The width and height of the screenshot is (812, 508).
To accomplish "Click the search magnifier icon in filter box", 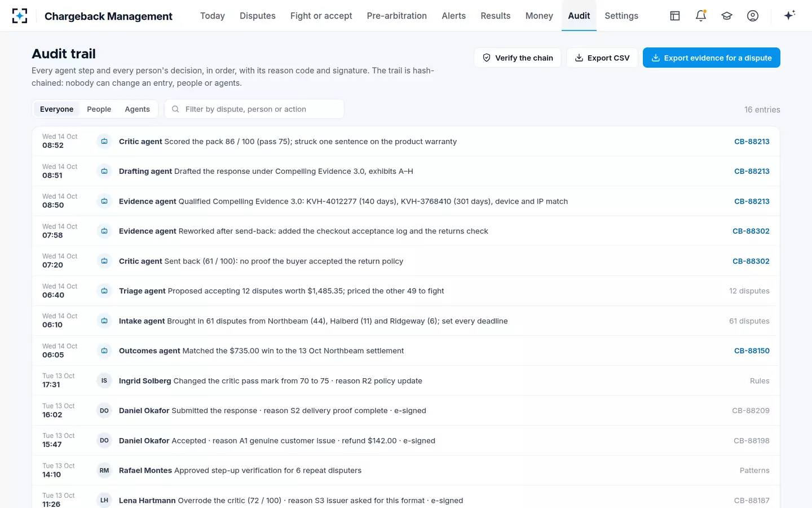I will 175,109.
